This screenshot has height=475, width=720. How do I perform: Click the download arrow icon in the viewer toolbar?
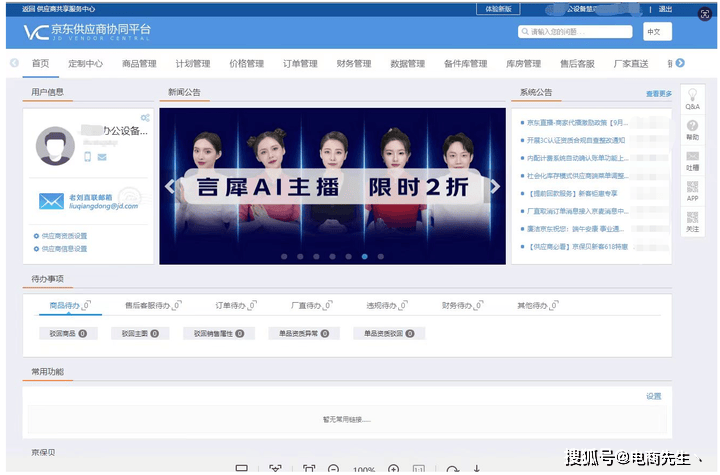477,469
